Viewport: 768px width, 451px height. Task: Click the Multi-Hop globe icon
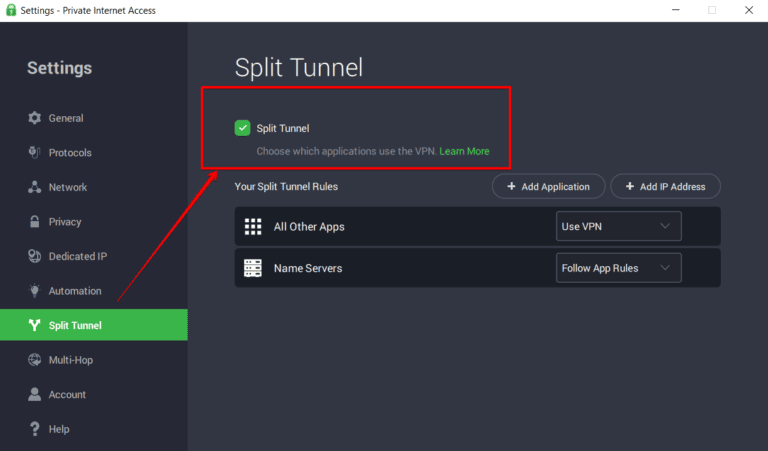[x=34, y=360]
